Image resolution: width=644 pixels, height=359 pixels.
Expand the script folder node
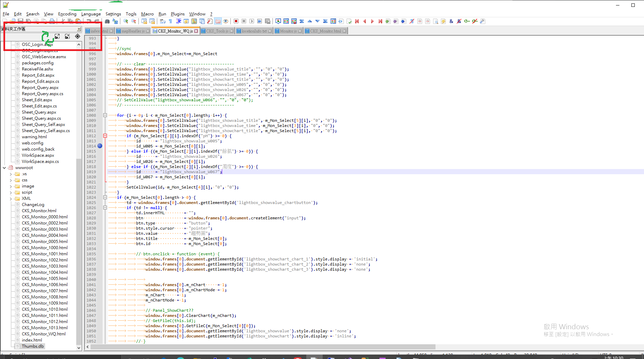click(11, 192)
